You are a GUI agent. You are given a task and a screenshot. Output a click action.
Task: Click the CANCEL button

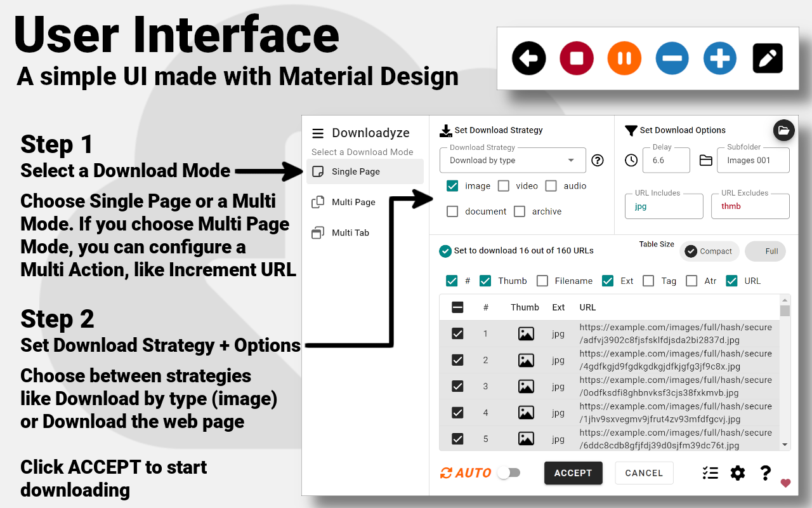point(644,473)
